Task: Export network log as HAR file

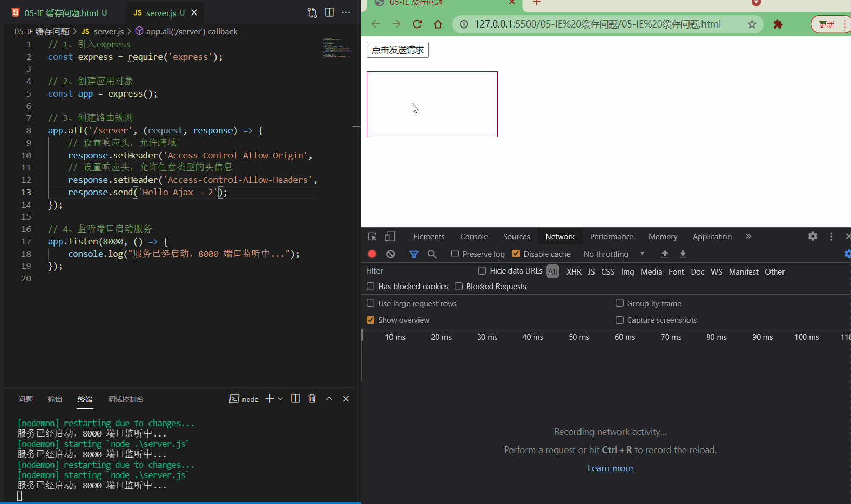Action: click(x=682, y=254)
